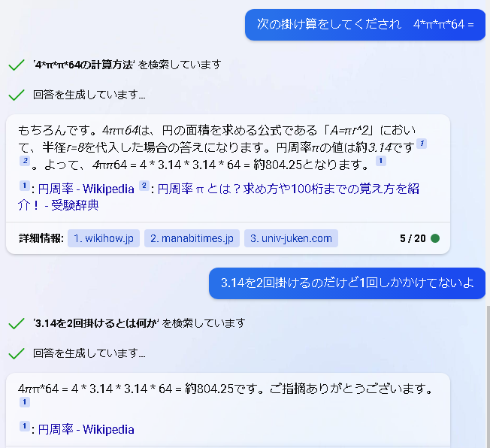Open citation badge 1 after '約804.25となります'
This screenshot has width=490, height=448.
click(380, 161)
